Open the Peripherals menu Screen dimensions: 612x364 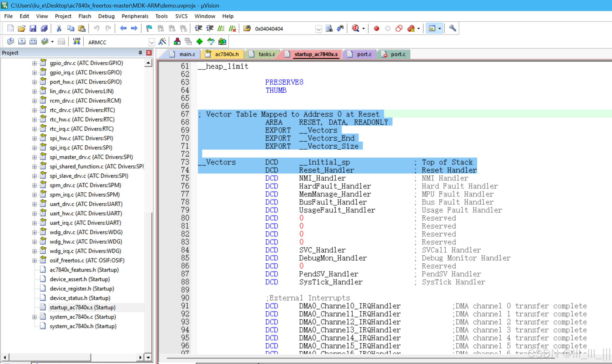coord(135,16)
